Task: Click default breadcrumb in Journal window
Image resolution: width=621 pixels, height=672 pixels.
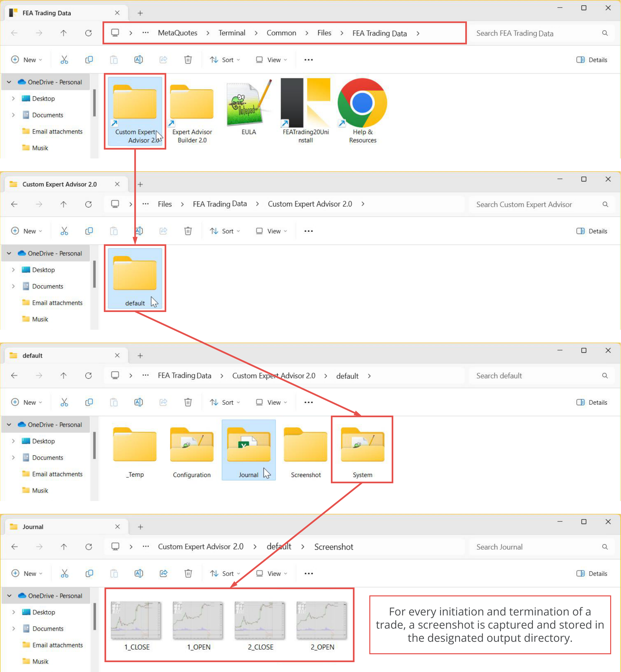Action: pyautogui.click(x=279, y=547)
